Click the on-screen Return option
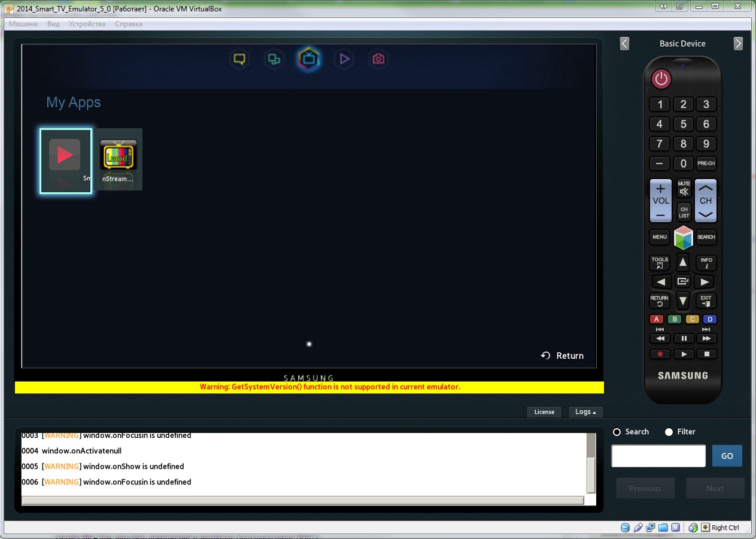 562,356
